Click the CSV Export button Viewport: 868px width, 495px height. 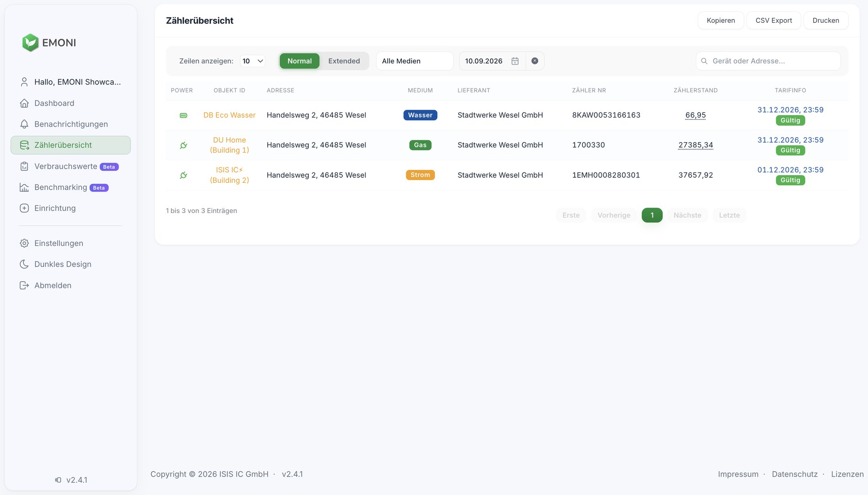coord(774,21)
